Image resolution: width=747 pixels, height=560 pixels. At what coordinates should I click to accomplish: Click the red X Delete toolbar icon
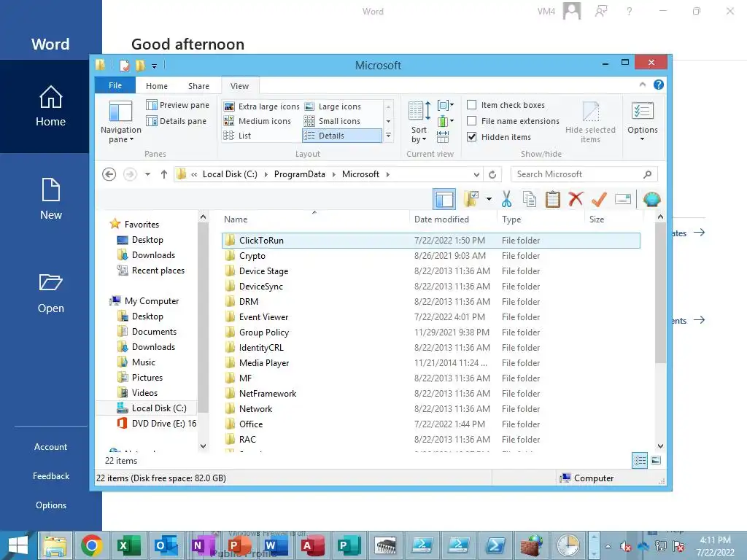pyautogui.click(x=576, y=199)
